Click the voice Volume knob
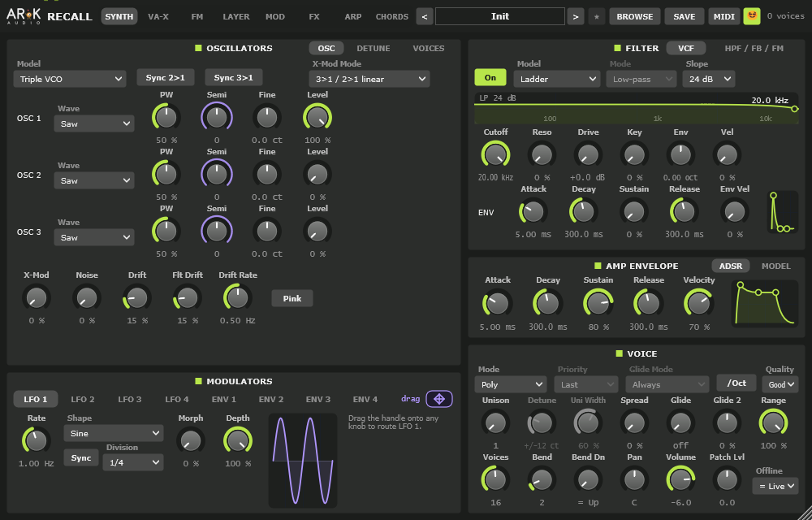Image resolution: width=812 pixels, height=520 pixels. click(x=680, y=479)
